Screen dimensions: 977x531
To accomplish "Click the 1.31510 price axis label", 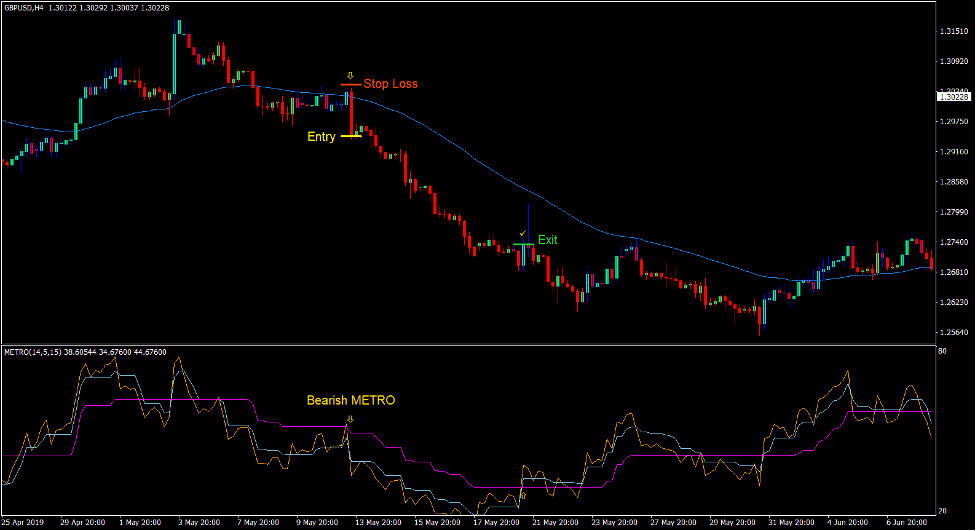I will pos(954,31).
